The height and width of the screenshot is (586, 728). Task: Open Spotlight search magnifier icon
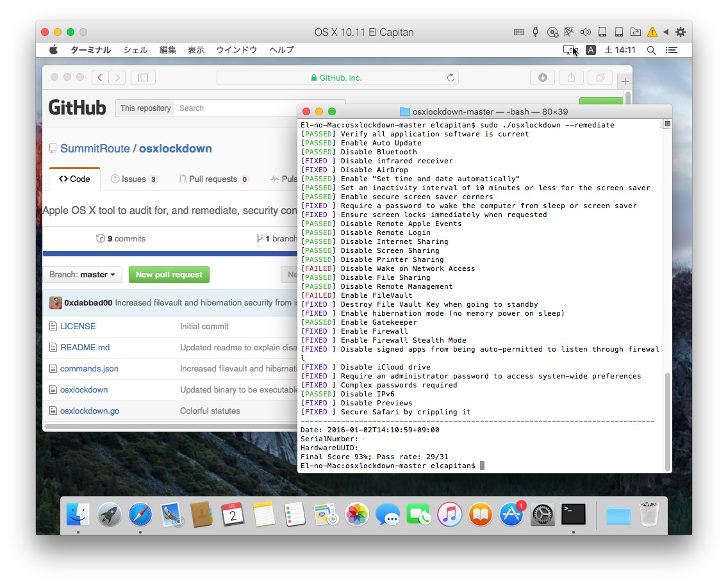[651, 50]
